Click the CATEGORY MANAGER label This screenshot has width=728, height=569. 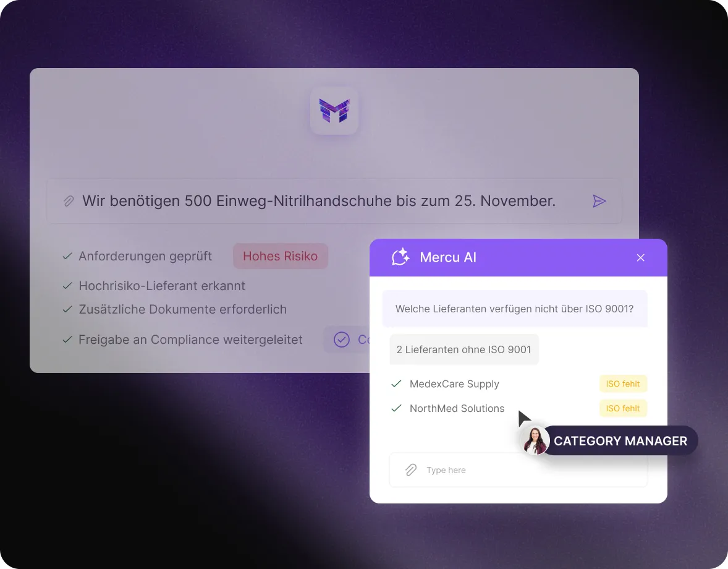(620, 441)
